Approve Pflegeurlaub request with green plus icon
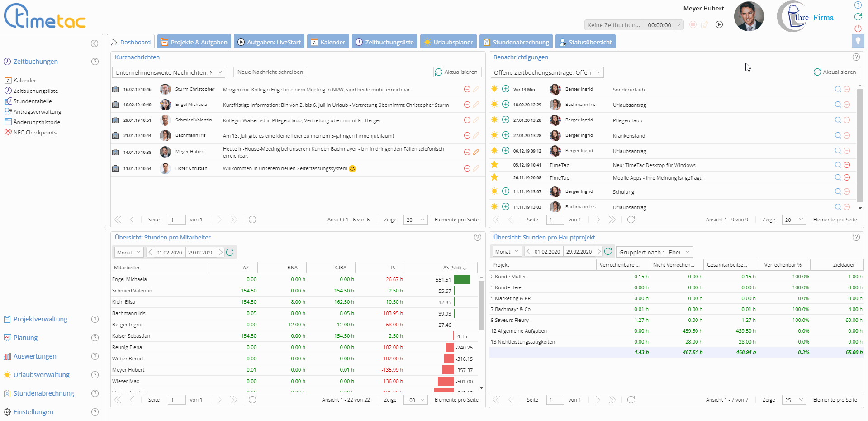Image resolution: width=868 pixels, height=421 pixels. click(x=506, y=120)
